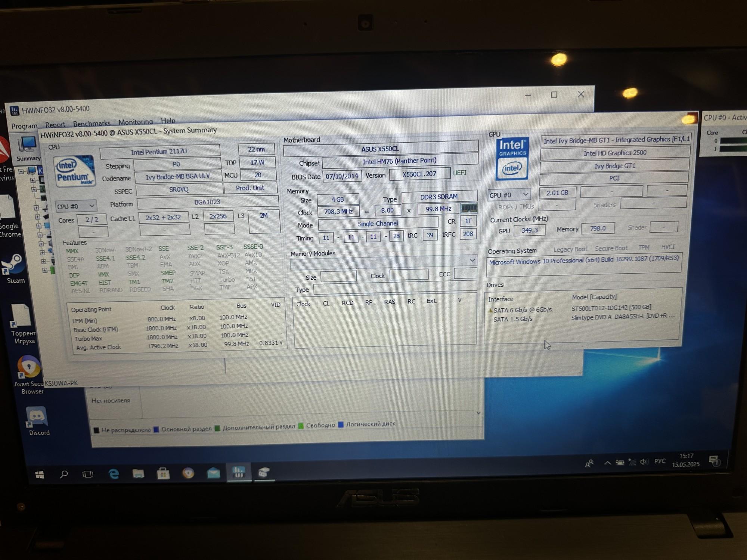The height and width of the screenshot is (560, 747).
Task: Click the Single-Channel mode field
Action: [x=378, y=224]
